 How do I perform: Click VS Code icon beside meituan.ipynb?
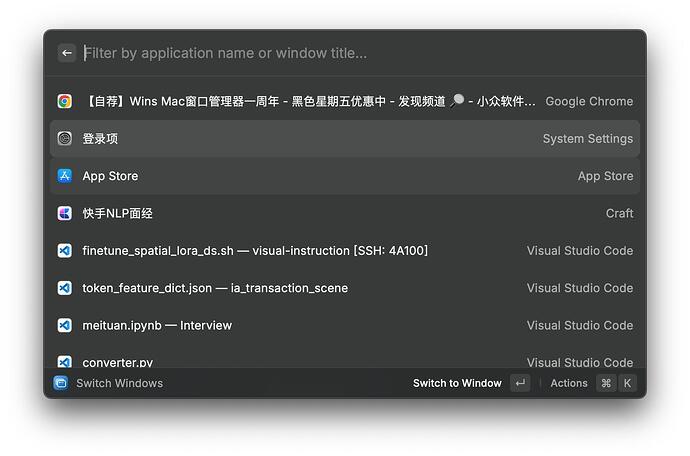point(64,325)
